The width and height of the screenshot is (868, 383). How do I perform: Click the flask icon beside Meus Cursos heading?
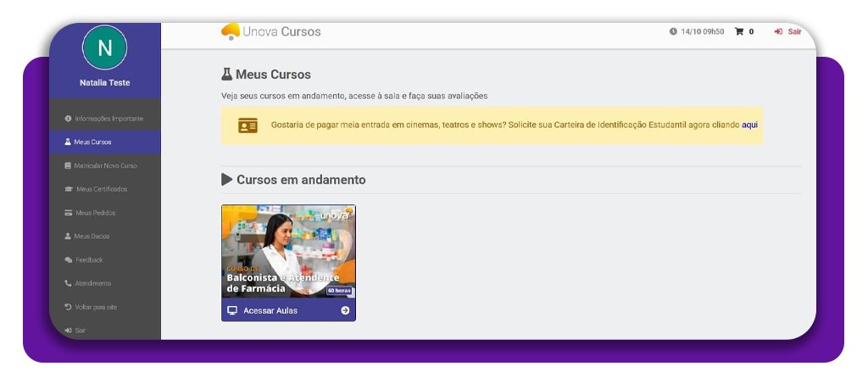(226, 75)
